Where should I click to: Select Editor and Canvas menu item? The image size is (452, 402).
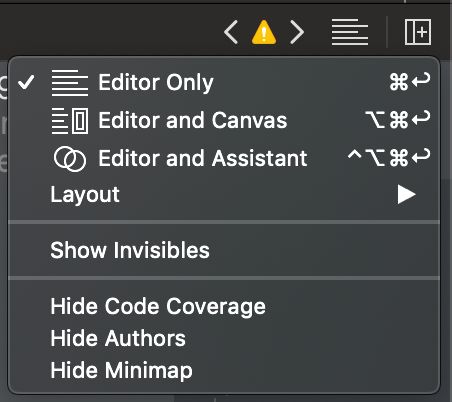click(x=224, y=120)
